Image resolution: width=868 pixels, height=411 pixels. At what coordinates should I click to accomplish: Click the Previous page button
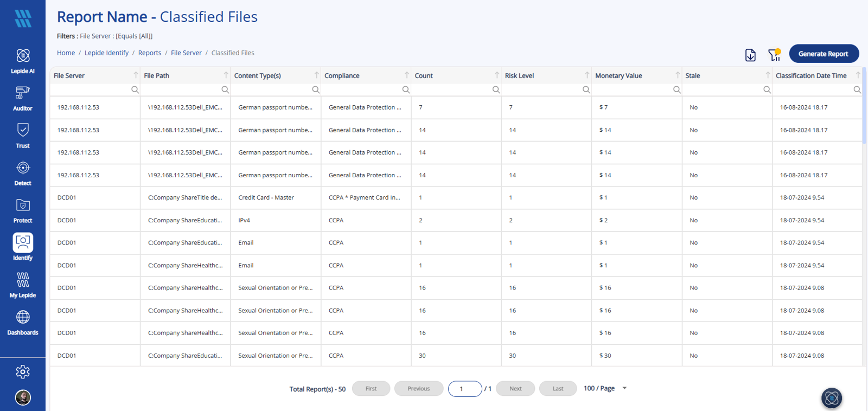click(x=419, y=389)
